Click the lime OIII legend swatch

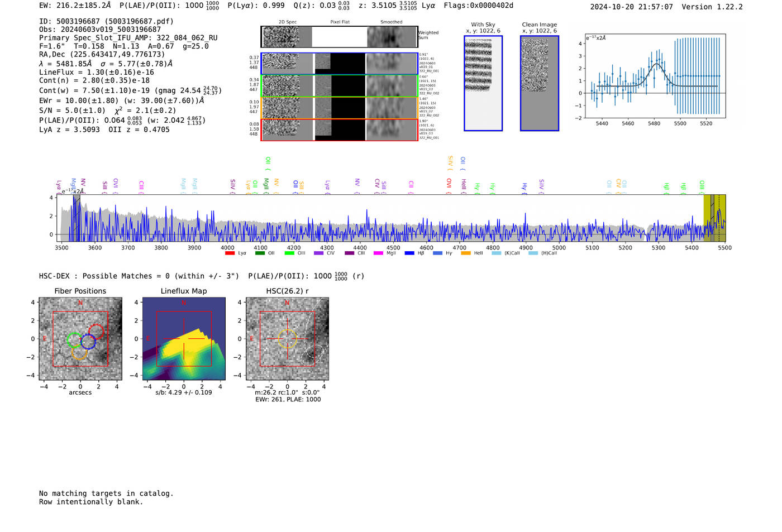pos(289,253)
